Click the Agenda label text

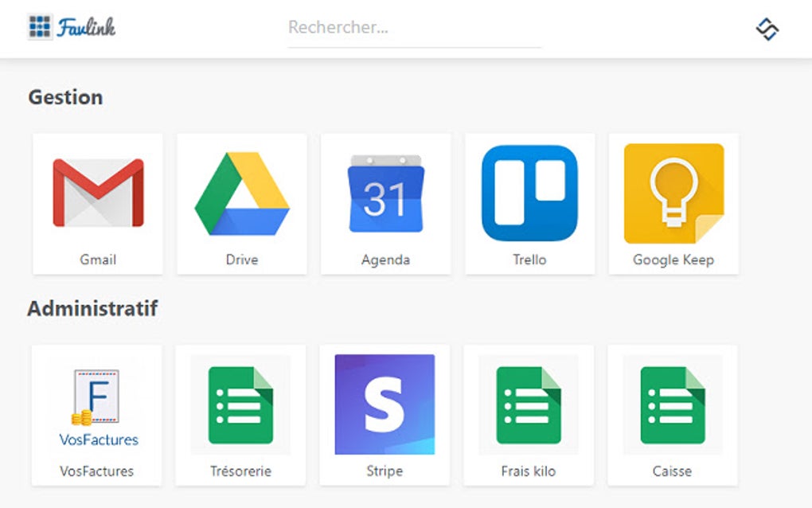(x=386, y=260)
